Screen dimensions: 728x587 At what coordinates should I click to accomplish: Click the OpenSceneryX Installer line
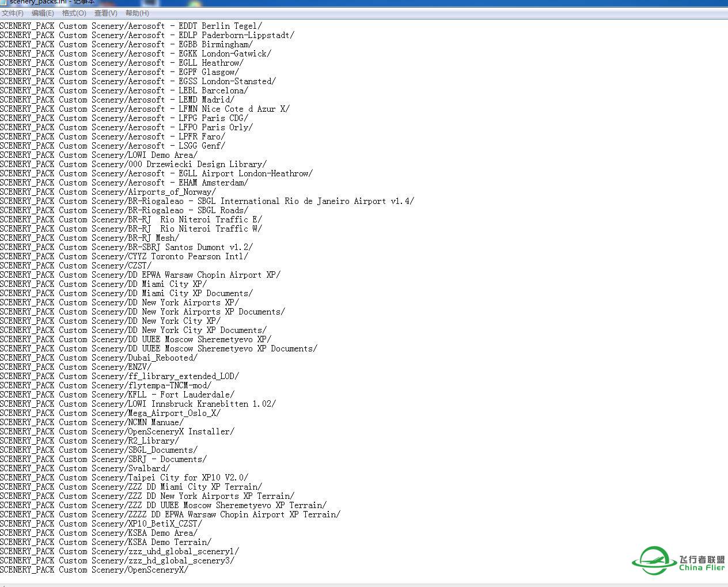tap(117, 431)
